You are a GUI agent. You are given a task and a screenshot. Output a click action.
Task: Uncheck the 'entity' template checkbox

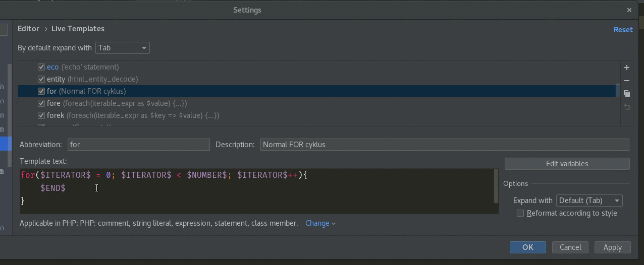[41, 79]
